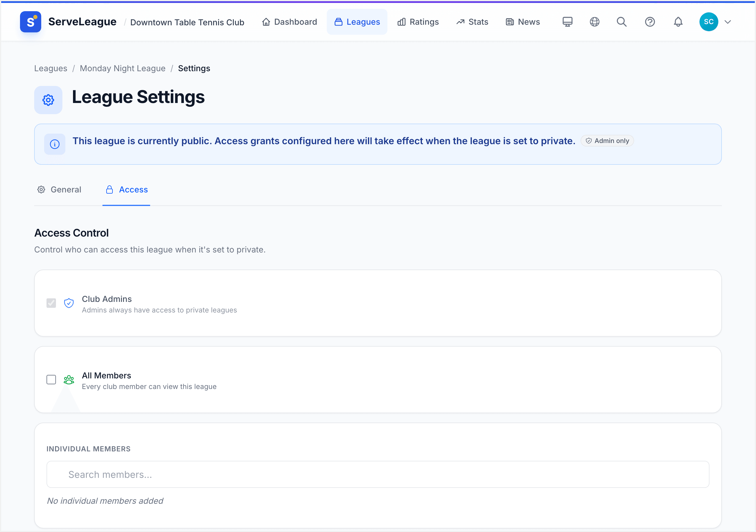The image size is (756, 532).
Task: Expand the user account menu chevron
Action: (728, 22)
